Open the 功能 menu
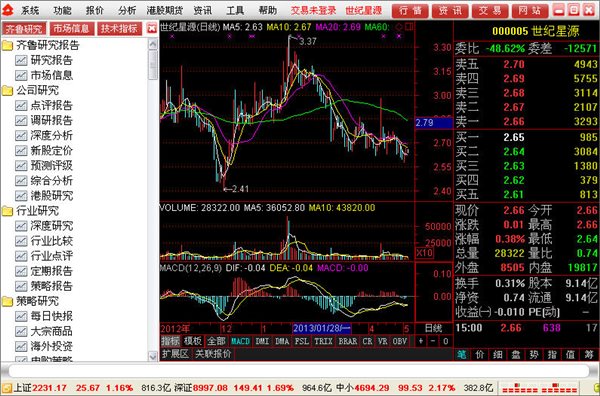The height and width of the screenshot is (396, 600). (x=62, y=11)
